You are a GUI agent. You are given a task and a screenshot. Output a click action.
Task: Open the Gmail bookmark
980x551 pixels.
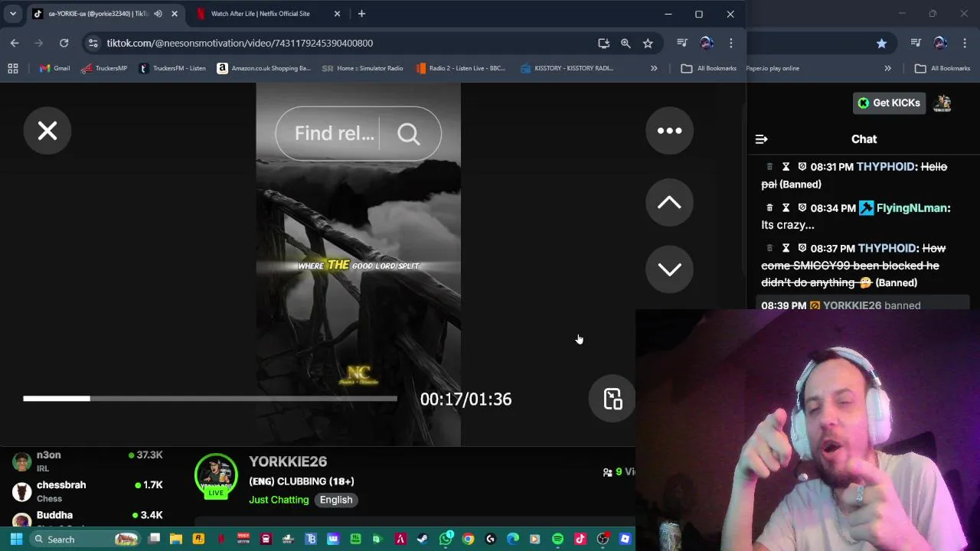click(x=54, y=68)
